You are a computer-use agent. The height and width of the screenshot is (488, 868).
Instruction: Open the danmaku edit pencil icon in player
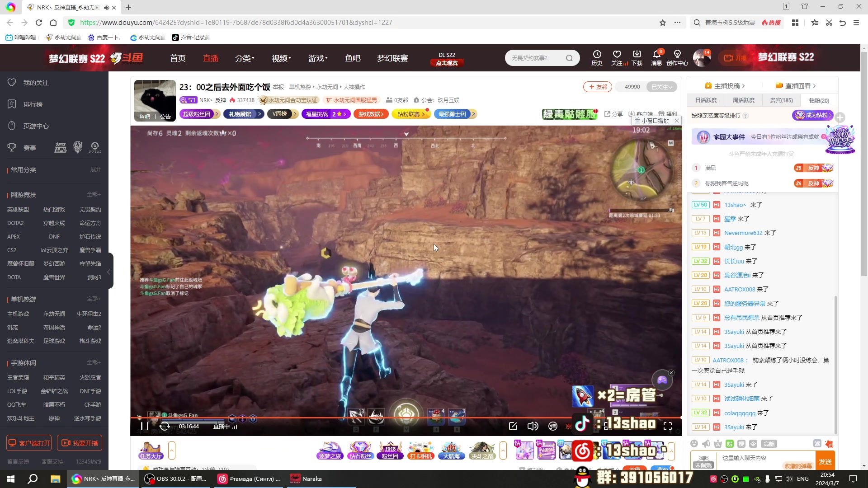[513, 426]
